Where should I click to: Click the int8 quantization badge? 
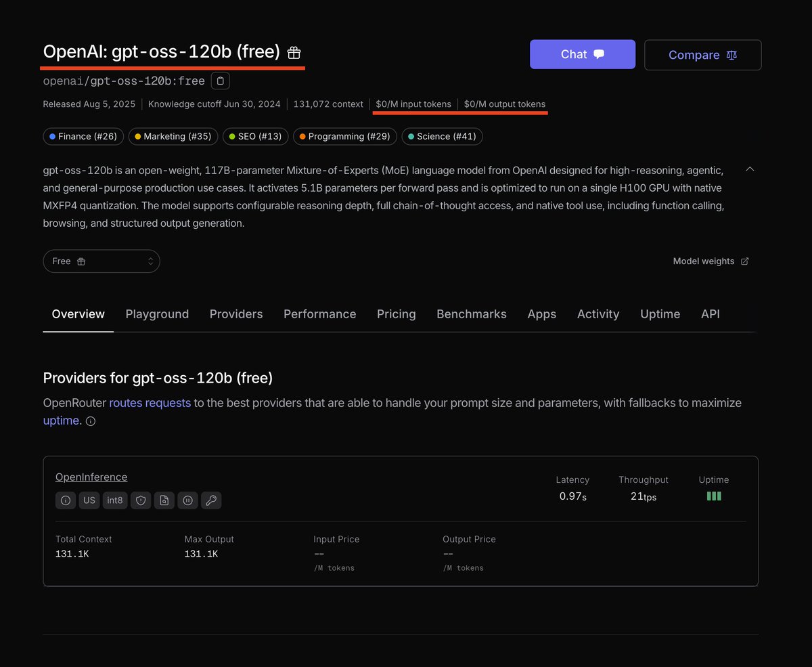115,500
